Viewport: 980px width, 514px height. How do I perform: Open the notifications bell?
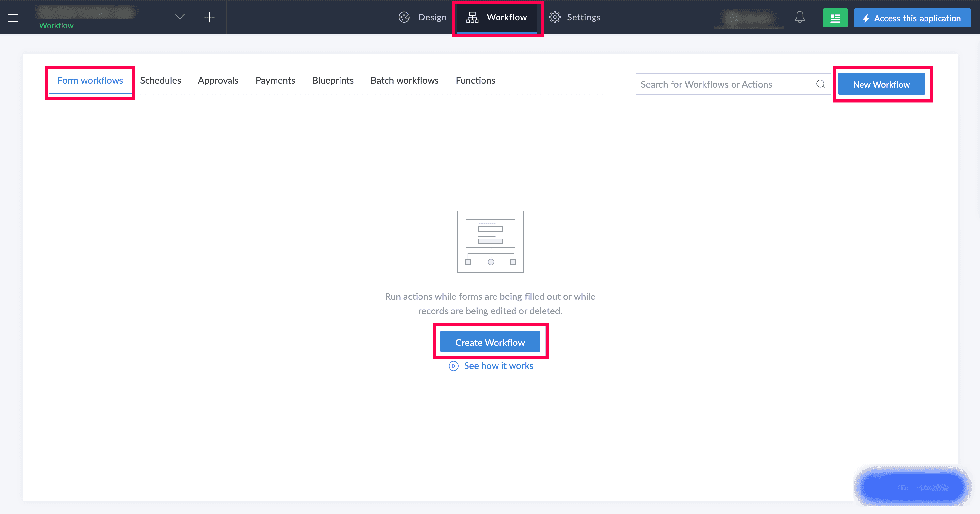[x=800, y=17]
